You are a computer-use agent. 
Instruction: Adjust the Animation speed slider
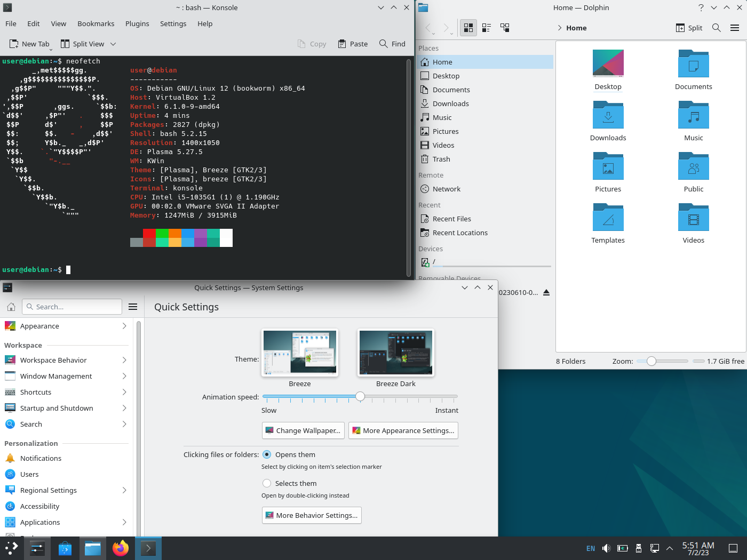360,397
